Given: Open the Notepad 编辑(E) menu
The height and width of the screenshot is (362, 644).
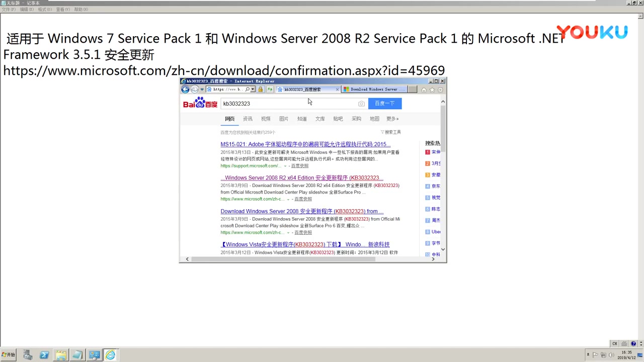Looking at the screenshot, I should pos(27,10).
